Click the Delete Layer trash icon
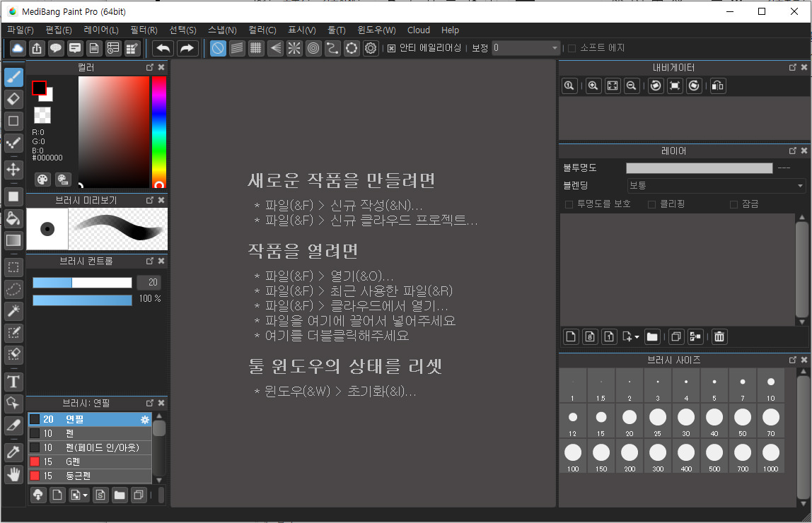 click(x=719, y=336)
